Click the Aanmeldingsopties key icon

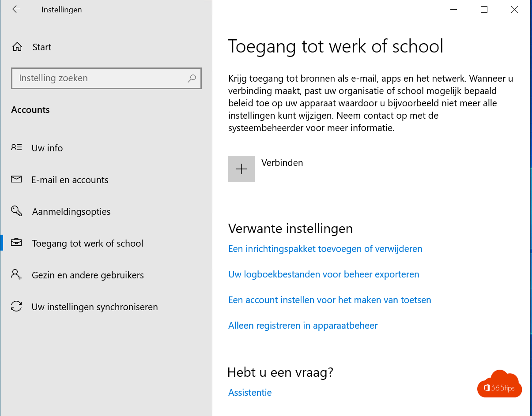coord(16,211)
